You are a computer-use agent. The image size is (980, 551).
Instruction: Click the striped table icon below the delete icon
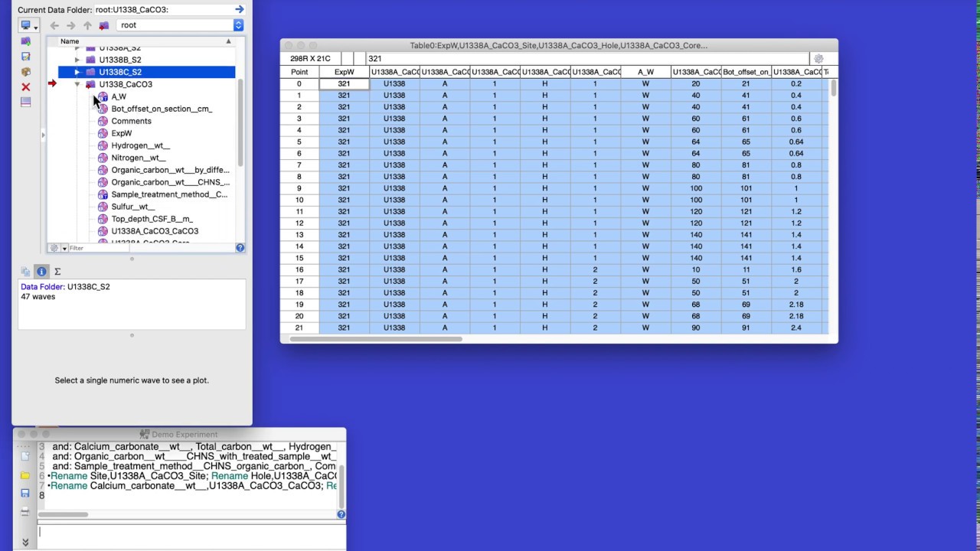[x=25, y=102]
